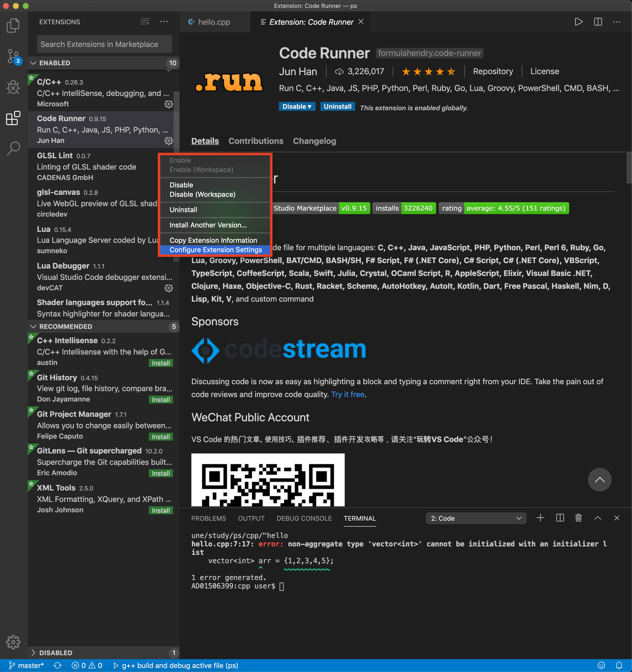Screen dimensions: 632x672
Task: Split the editor to the right
Action: click(598, 22)
